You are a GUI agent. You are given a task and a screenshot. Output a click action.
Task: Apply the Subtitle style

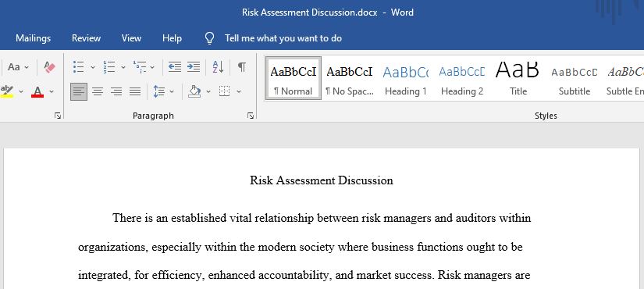pyautogui.click(x=575, y=79)
